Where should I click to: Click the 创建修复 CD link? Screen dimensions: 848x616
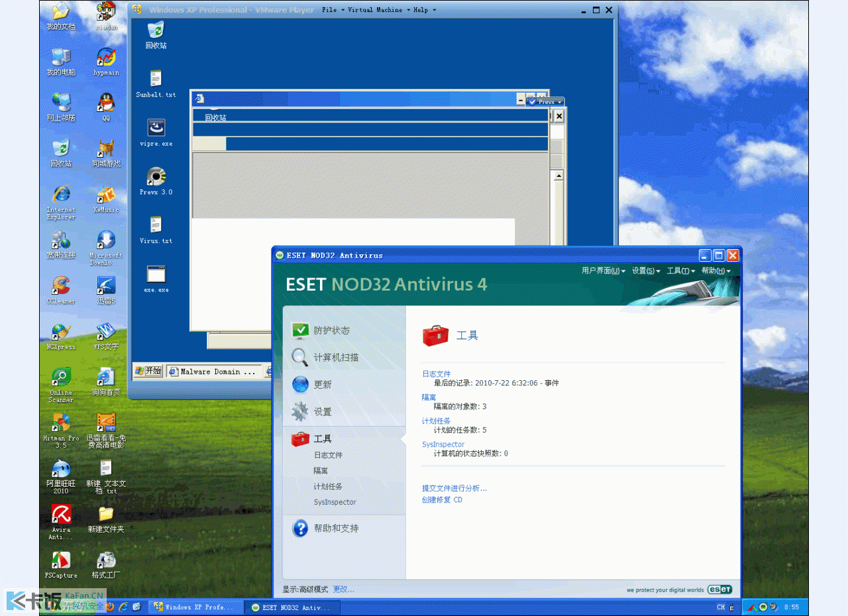(442, 500)
